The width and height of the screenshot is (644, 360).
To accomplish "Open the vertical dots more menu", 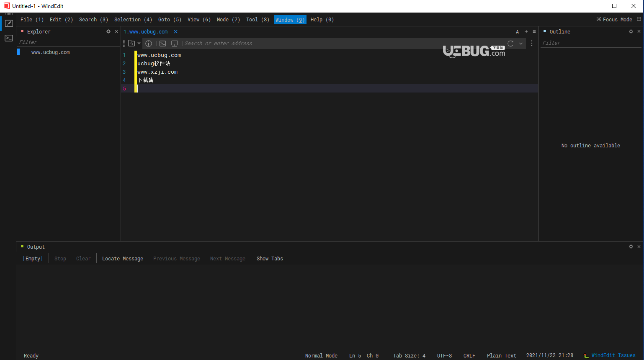I will (532, 44).
